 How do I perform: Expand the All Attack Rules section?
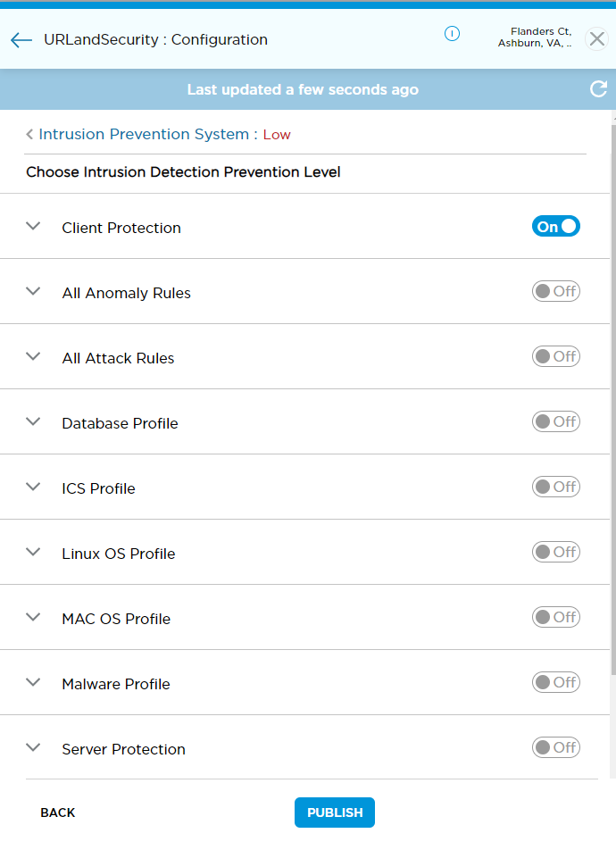tap(33, 356)
